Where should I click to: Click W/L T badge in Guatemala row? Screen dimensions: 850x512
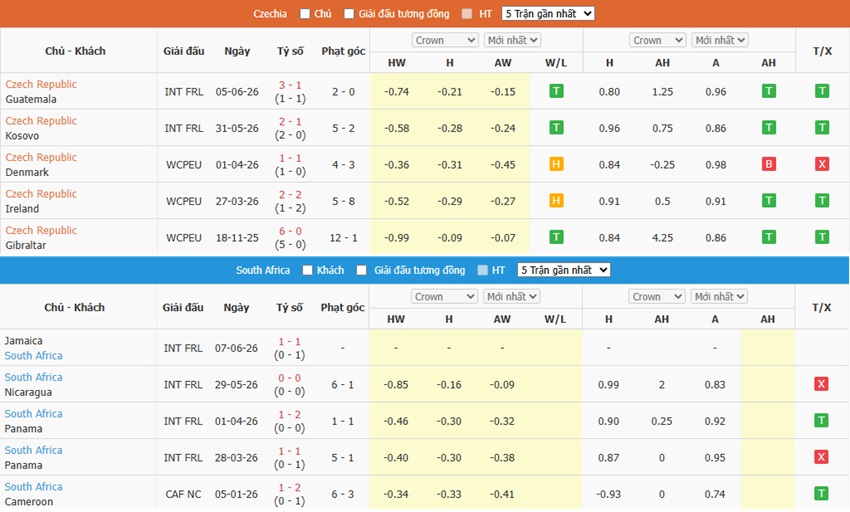556,91
